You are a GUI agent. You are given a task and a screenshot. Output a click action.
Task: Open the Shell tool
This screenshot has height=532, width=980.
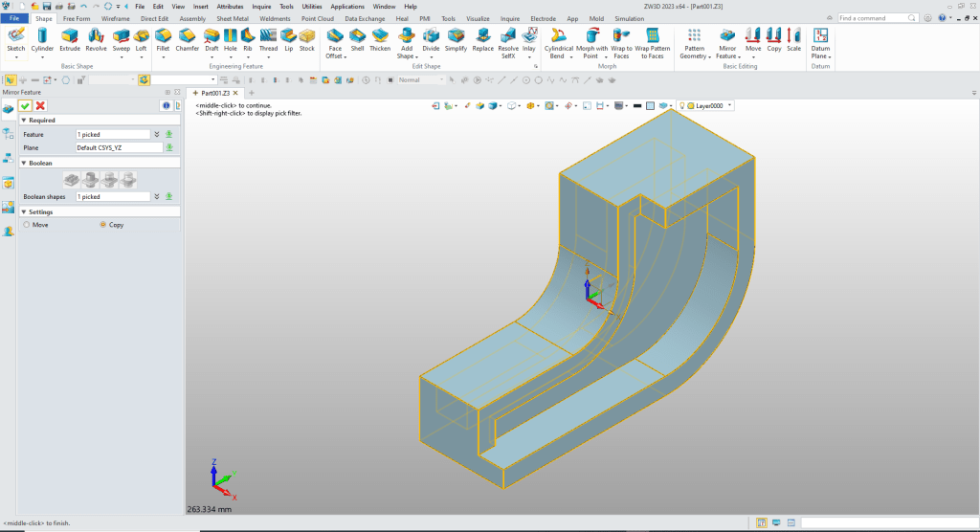(x=357, y=38)
